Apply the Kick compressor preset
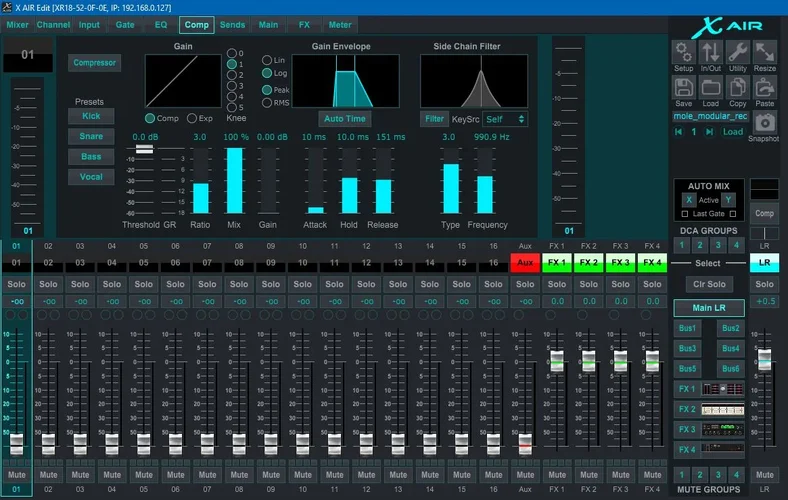 91,116
